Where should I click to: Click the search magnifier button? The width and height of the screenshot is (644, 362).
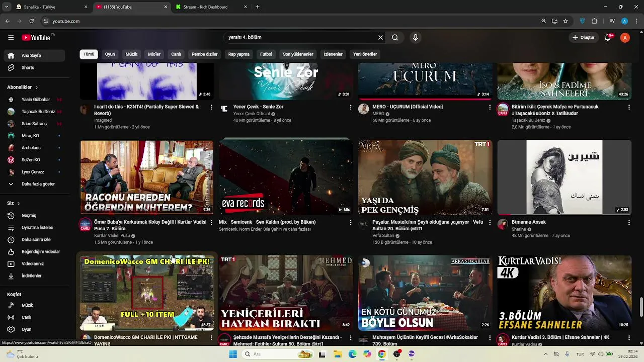point(395,37)
